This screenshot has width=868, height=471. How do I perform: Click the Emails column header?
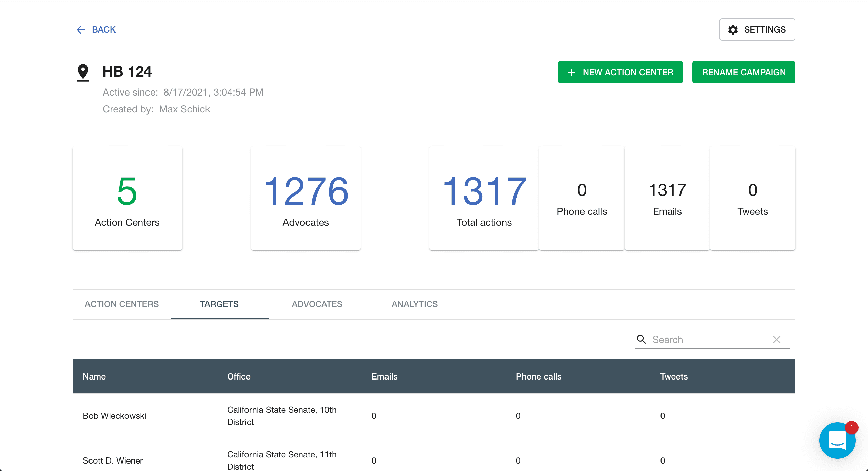384,376
